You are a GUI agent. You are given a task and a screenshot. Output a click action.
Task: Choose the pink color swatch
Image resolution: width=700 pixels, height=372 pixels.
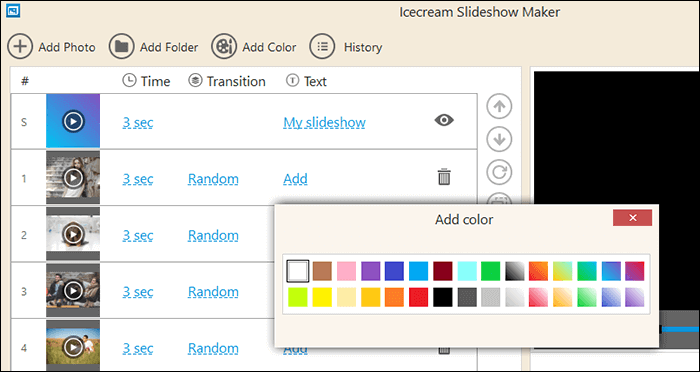(346, 271)
